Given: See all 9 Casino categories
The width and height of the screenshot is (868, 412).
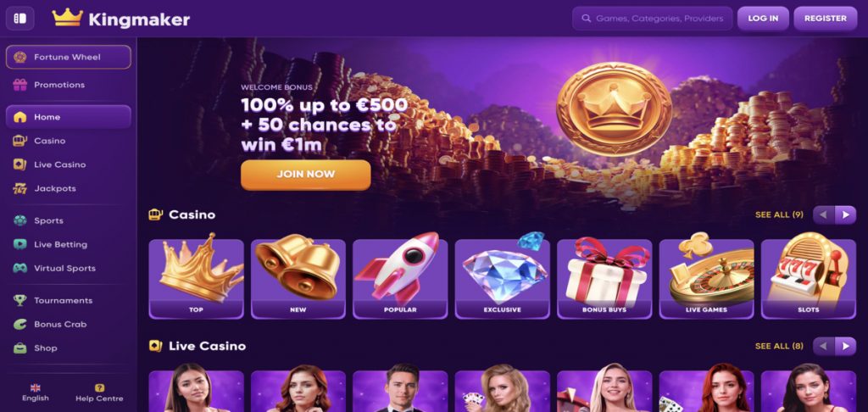Looking at the screenshot, I should click(780, 214).
